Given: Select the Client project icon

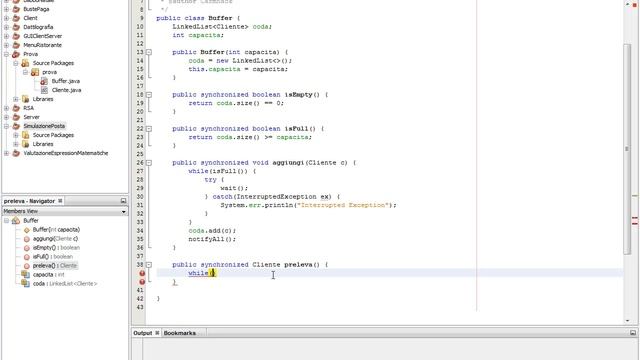Looking at the screenshot, I should 16,18.
